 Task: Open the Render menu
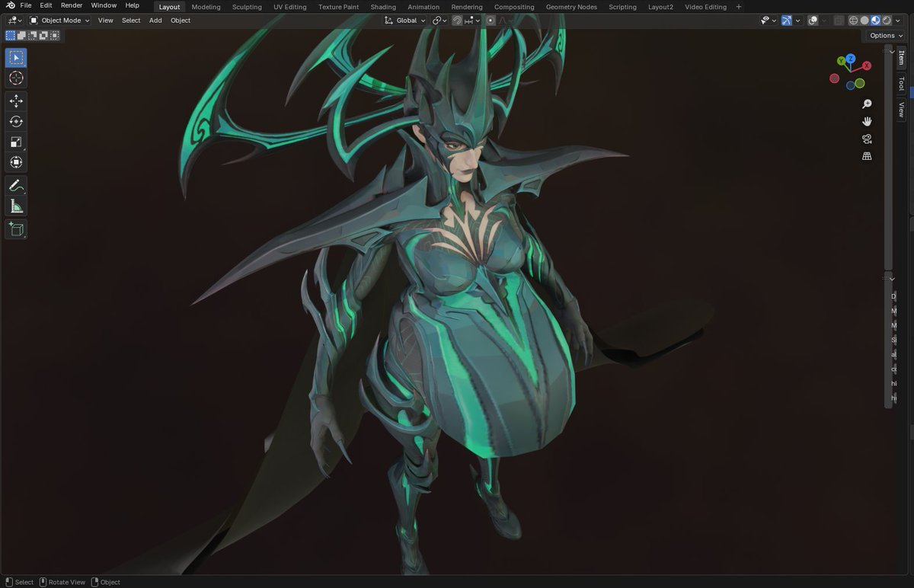72,5
